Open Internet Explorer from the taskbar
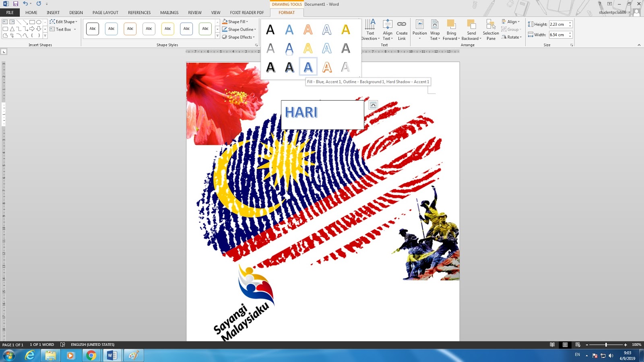Image resolution: width=644 pixels, height=362 pixels. pos(30,356)
